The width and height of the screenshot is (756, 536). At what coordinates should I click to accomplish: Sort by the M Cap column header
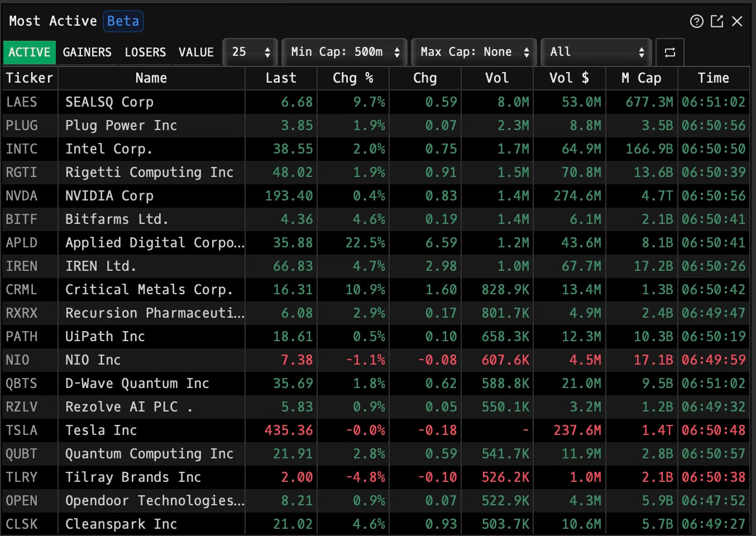pyautogui.click(x=642, y=78)
